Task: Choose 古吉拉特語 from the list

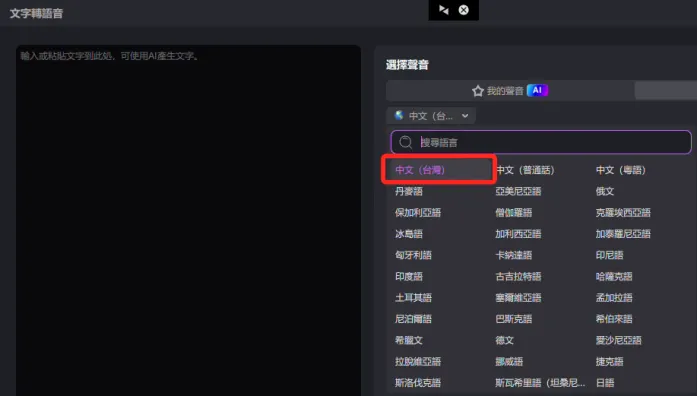Action: click(518, 276)
